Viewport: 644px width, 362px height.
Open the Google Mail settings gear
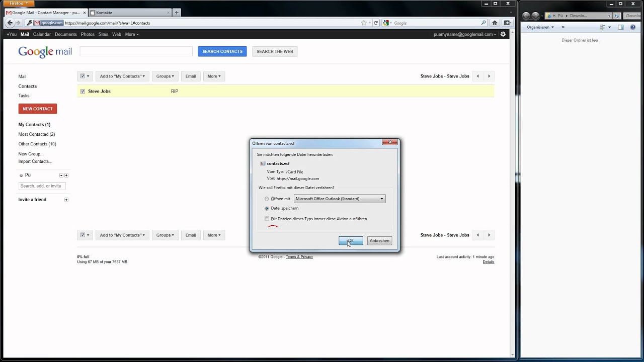click(503, 34)
